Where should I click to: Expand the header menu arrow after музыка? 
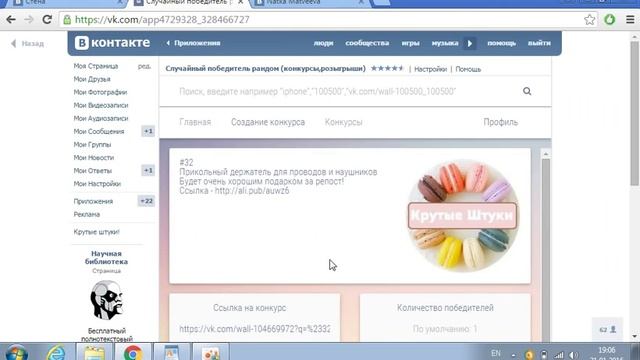coord(470,43)
